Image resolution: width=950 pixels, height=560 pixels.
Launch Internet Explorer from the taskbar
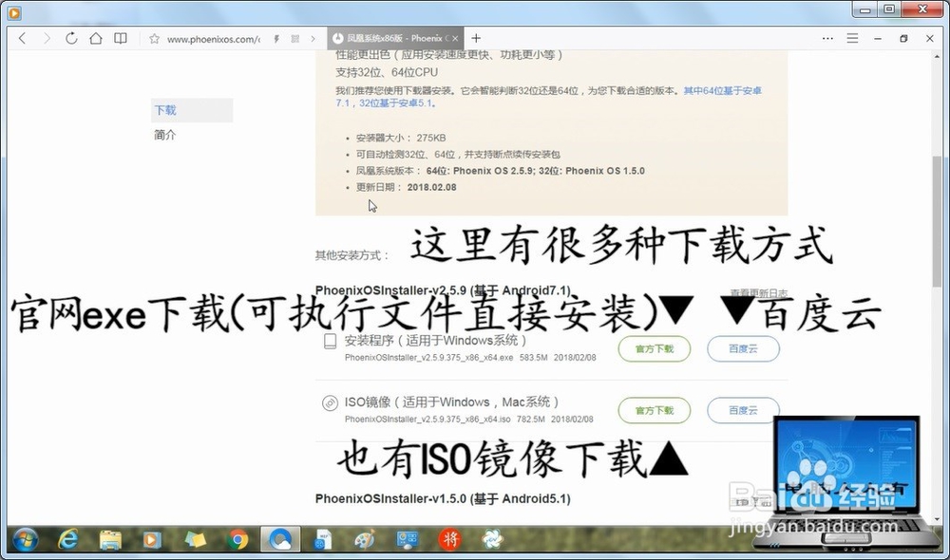pyautogui.click(x=67, y=539)
